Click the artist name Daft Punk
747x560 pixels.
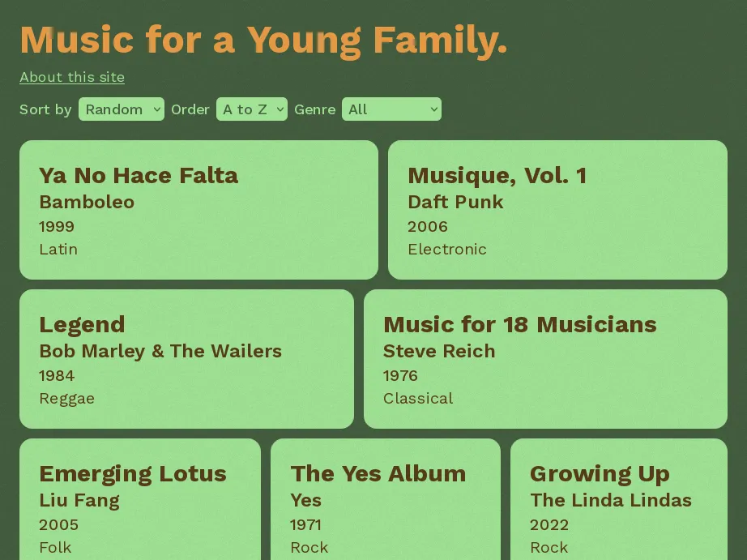coord(455,202)
